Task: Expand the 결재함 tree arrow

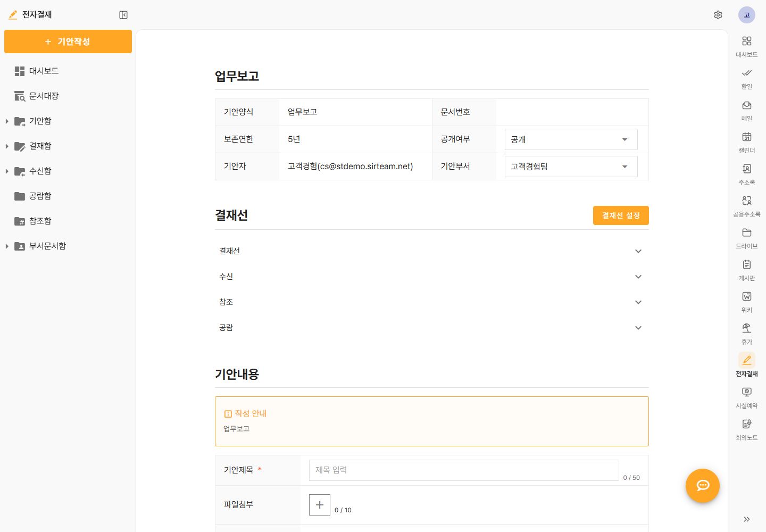Action: pyautogui.click(x=7, y=146)
